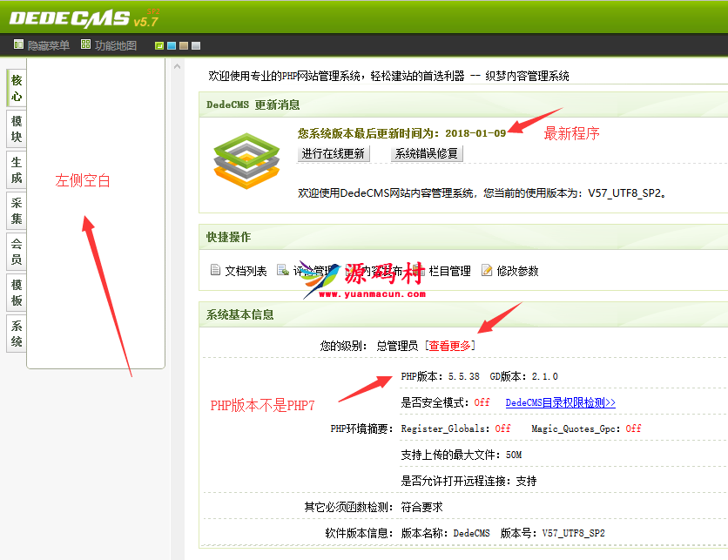Click the 隐藏菜单 hide menu icon
728x560 pixels.
(x=18, y=45)
